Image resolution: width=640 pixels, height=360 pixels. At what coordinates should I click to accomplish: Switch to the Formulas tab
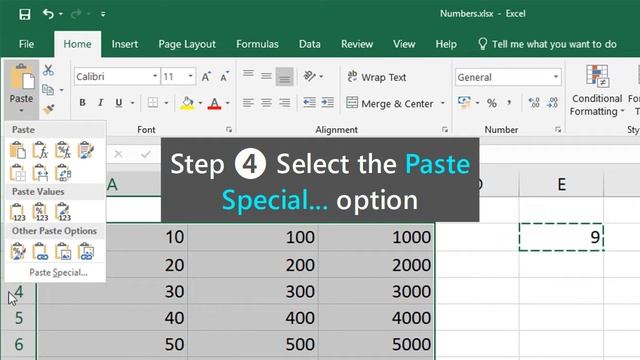pos(257,44)
